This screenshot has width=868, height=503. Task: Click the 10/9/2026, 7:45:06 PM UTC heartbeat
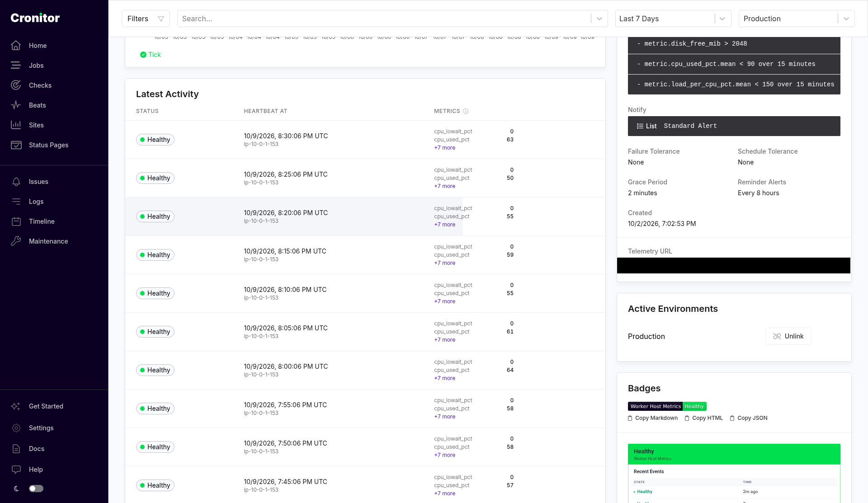[x=285, y=482]
